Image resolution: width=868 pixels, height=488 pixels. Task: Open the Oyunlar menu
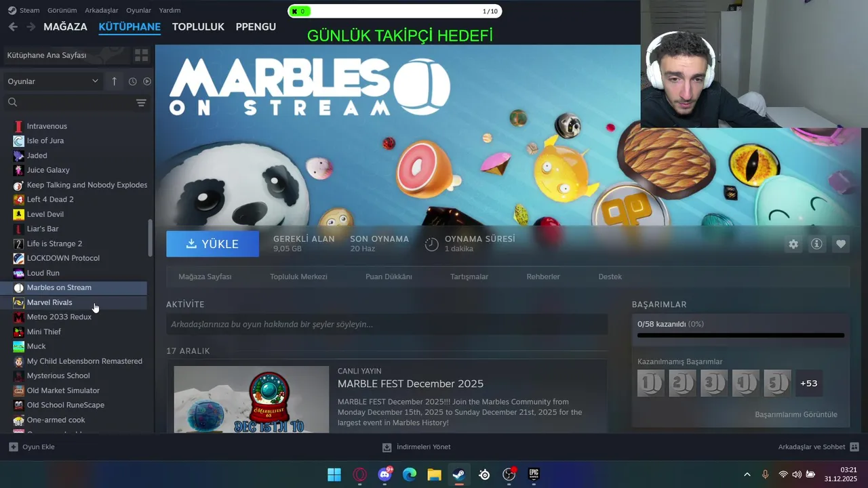tap(138, 10)
